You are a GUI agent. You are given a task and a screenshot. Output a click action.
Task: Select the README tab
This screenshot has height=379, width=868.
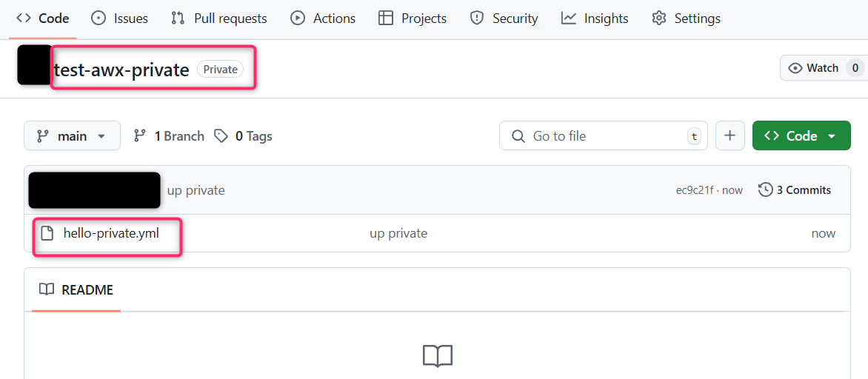[76, 289]
